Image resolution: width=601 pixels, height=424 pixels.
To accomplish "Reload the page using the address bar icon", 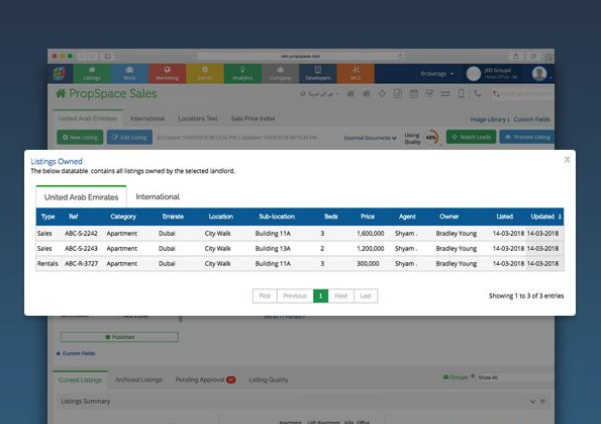I will [x=400, y=56].
